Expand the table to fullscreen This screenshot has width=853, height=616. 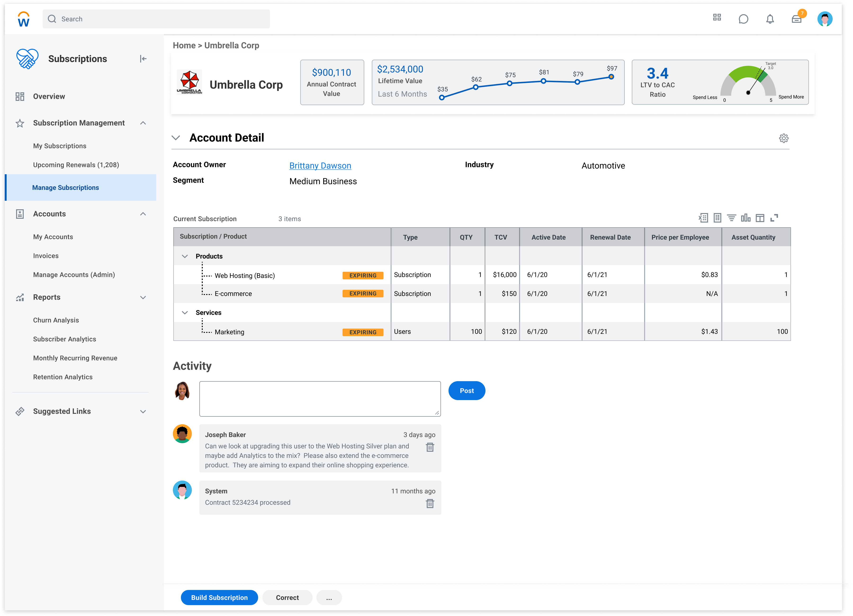774,218
